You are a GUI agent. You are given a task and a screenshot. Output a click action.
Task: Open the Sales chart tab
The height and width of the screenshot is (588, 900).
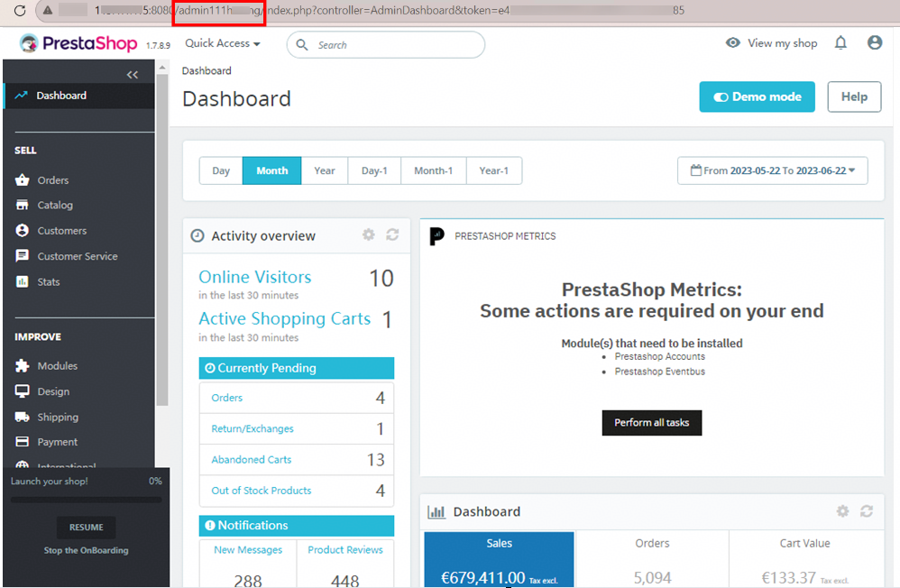pos(499,559)
